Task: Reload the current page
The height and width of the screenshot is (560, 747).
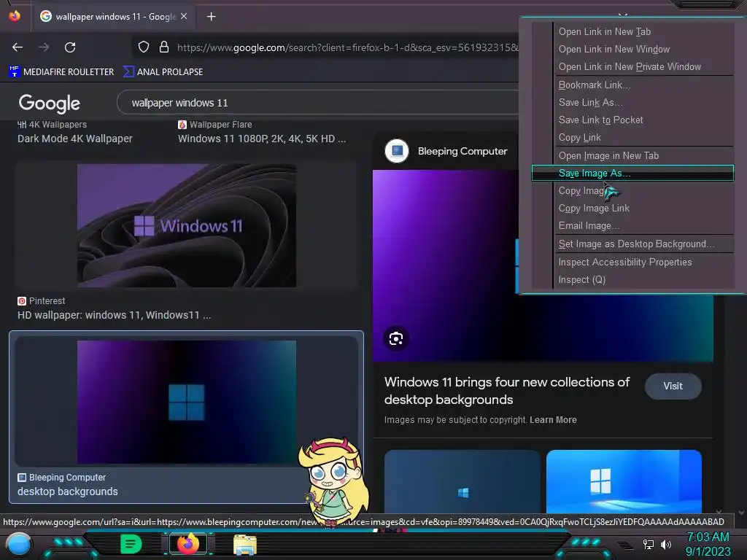Action: coord(70,47)
